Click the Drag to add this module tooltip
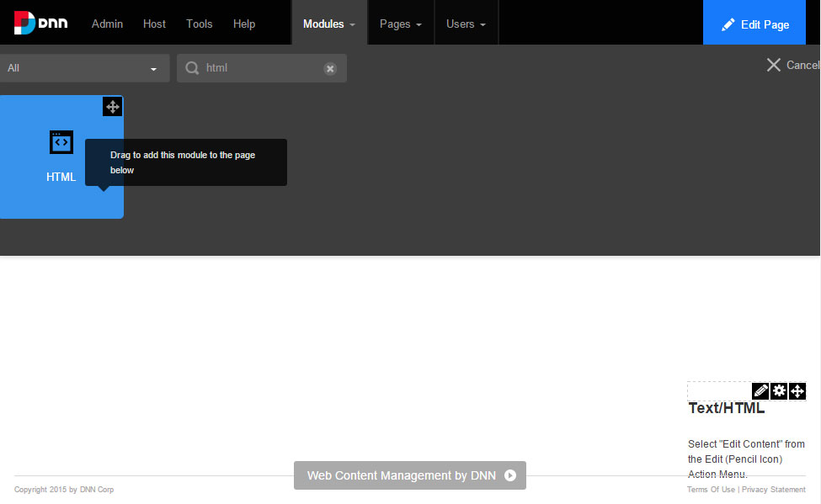The width and height of the screenshot is (821, 504). 186,162
